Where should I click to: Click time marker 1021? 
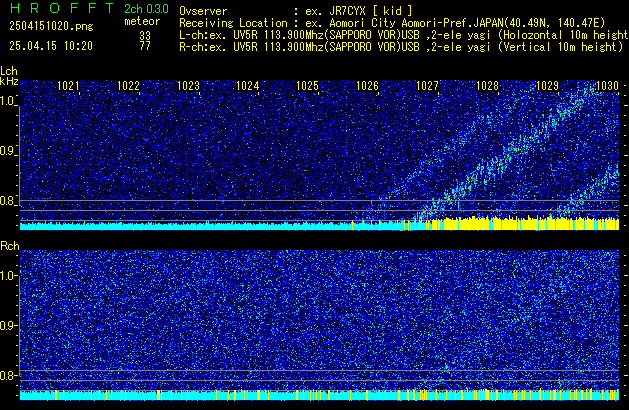click(68, 86)
